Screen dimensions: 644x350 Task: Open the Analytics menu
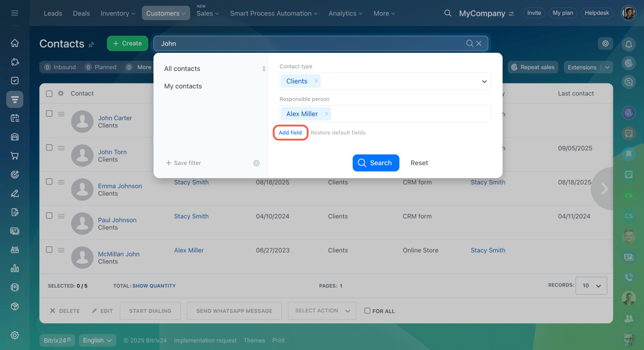click(x=346, y=14)
